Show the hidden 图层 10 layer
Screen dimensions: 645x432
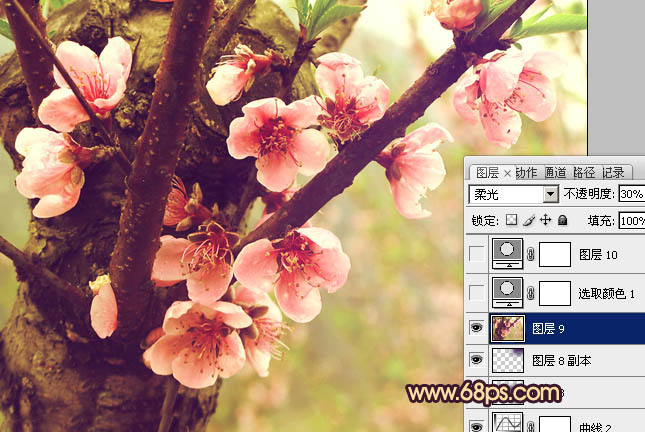tap(477, 256)
